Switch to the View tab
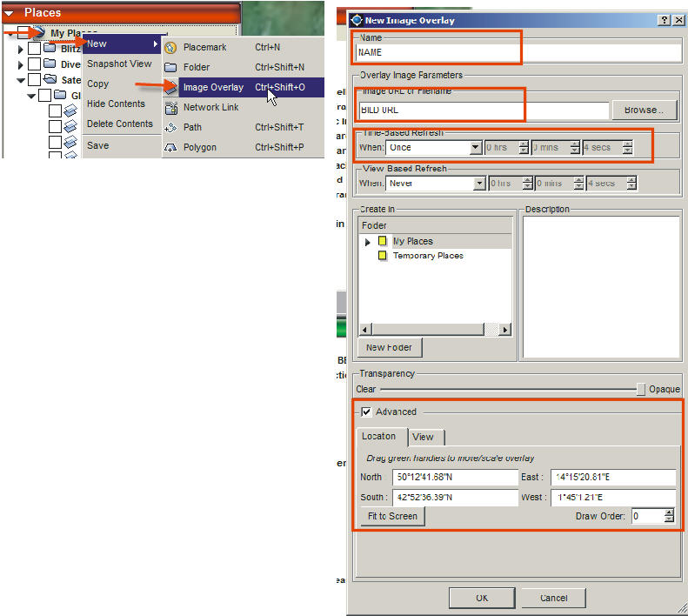Image resolution: width=688 pixels, height=616 pixels. coord(424,437)
